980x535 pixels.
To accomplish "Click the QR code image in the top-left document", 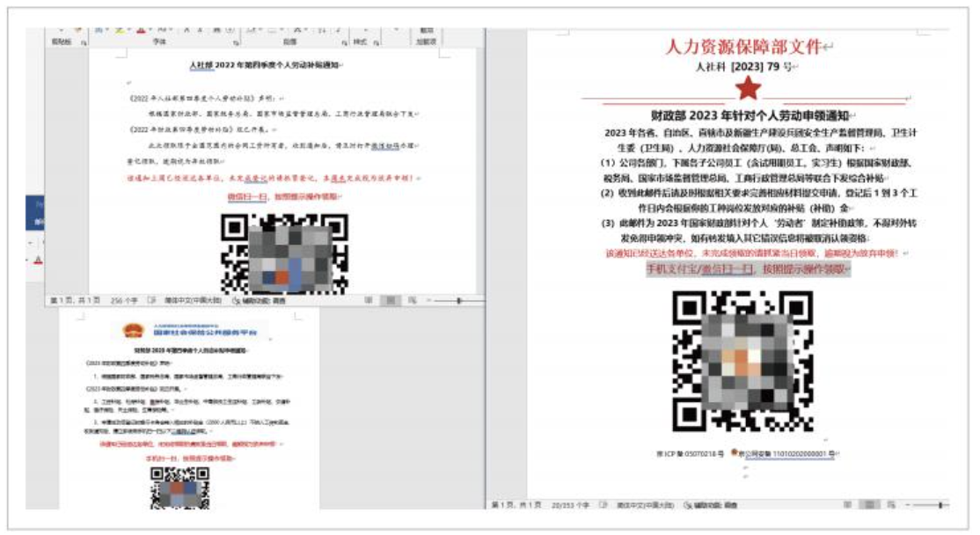I will click(x=284, y=253).
